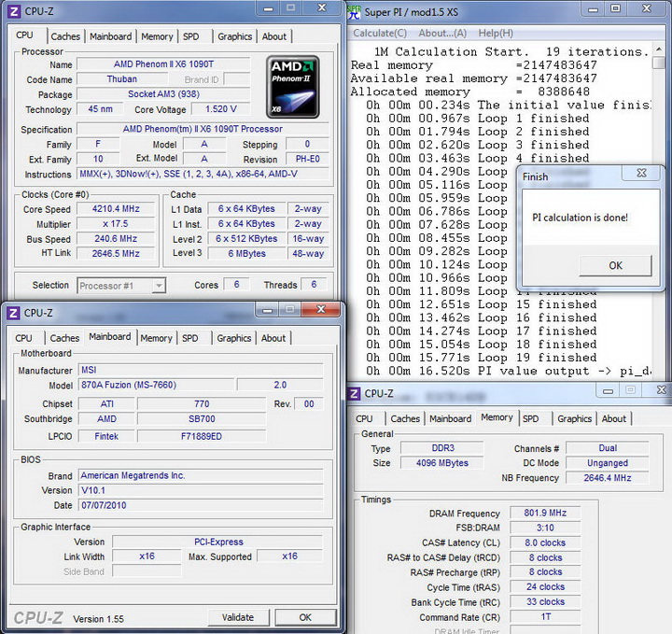Click CPU-Z app icon in Mainboard window title

[x=13, y=313]
